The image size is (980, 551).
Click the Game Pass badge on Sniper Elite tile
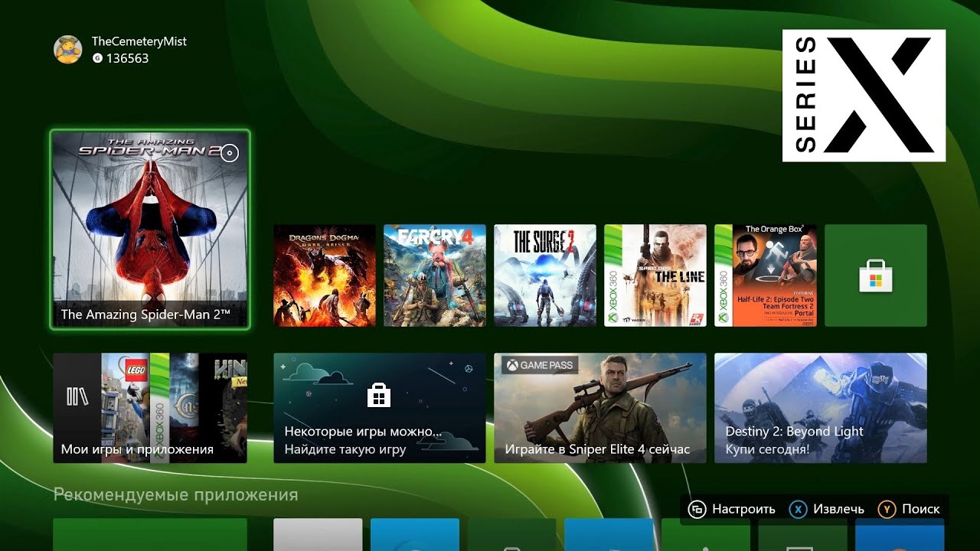click(x=540, y=365)
